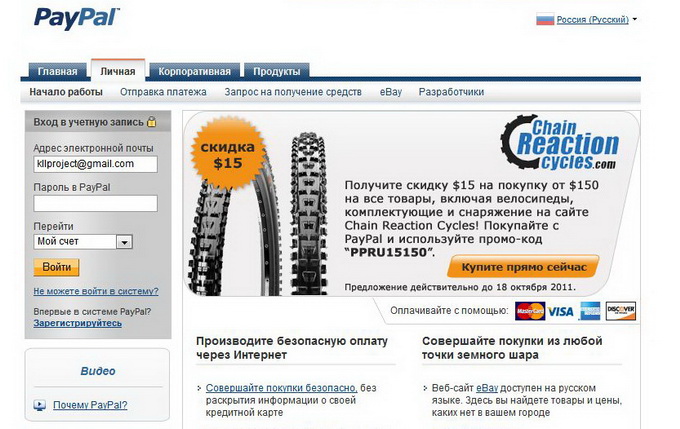
Task: Focus the Пароль в PayPal password field
Action: (95, 203)
